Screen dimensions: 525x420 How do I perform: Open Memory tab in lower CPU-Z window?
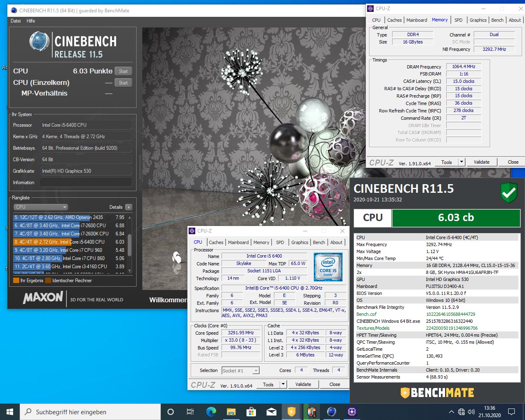click(x=261, y=242)
